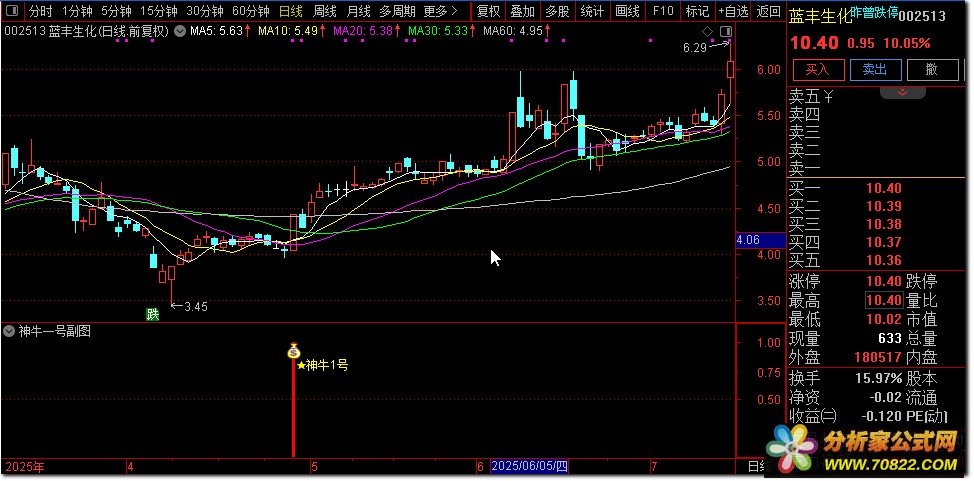This screenshot has height=481, width=974.
Task: Select the 日线 daily tab
Action: click(290, 11)
